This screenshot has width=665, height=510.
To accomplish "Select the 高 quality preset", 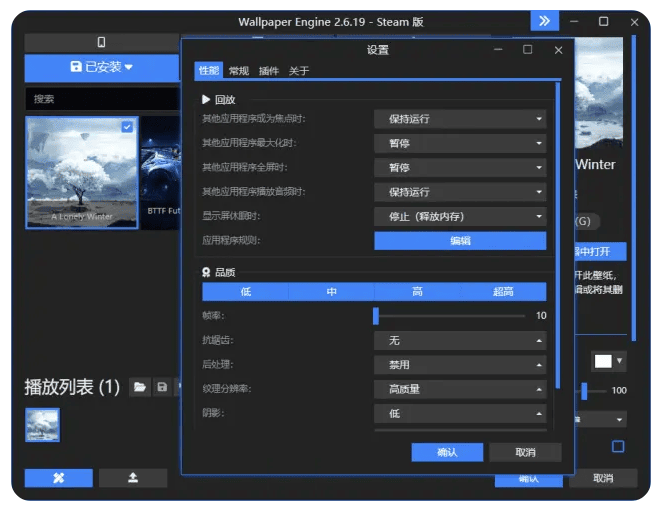I will pos(417,292).
